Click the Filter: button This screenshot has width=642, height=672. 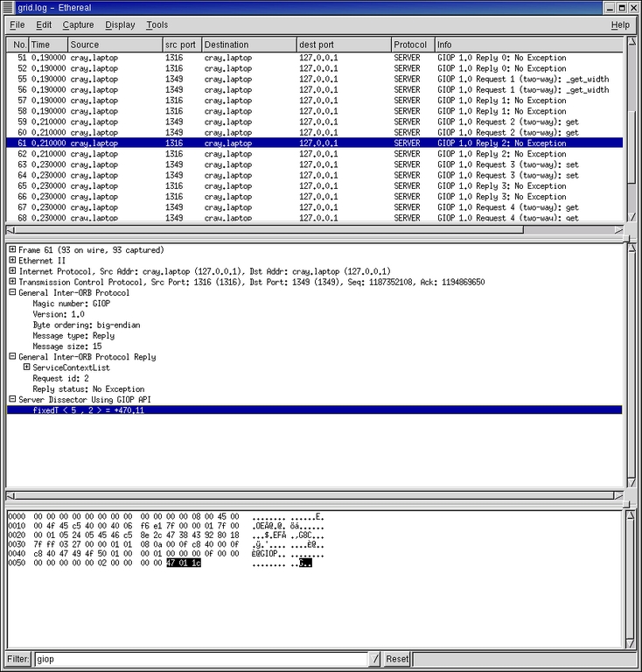pyautogui.click(x=17, y=659)
